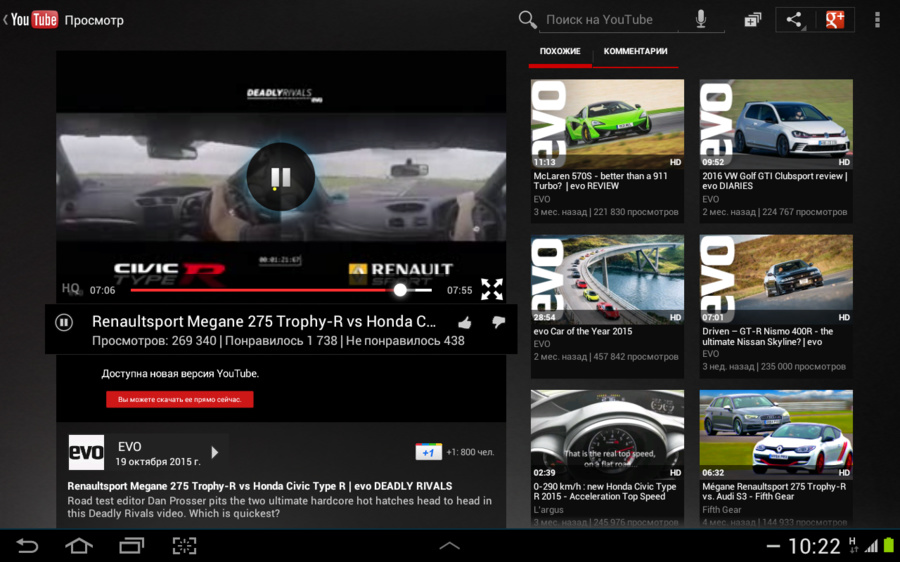Tap the screenshot capture icon in nav bar
The image size is (900, 562).
tap(184, 545)
